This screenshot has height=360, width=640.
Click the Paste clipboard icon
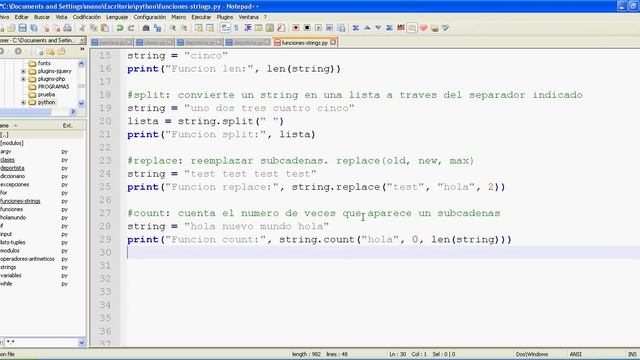point(105,28)
